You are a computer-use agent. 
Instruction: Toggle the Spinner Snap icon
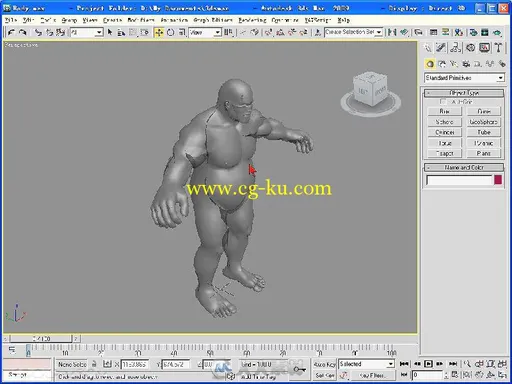click(303, 32)
